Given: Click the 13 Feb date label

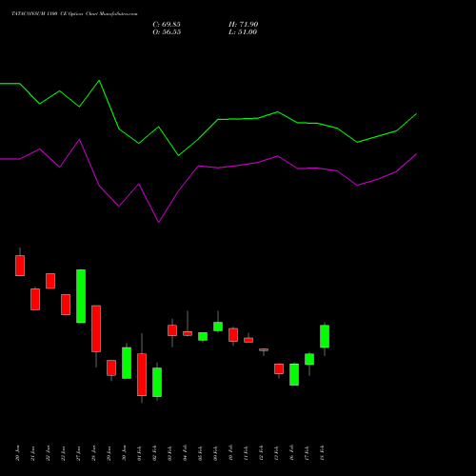Looking at the screenshot, I should click(x=276, y=453).
